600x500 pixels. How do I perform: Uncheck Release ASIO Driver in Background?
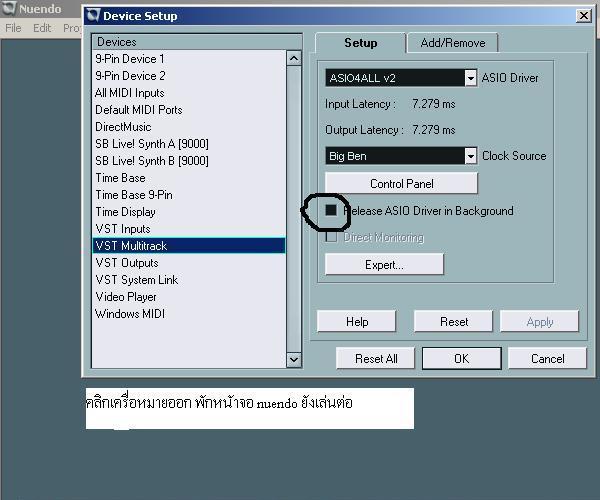pyautogui.click(x=331, y=210)
